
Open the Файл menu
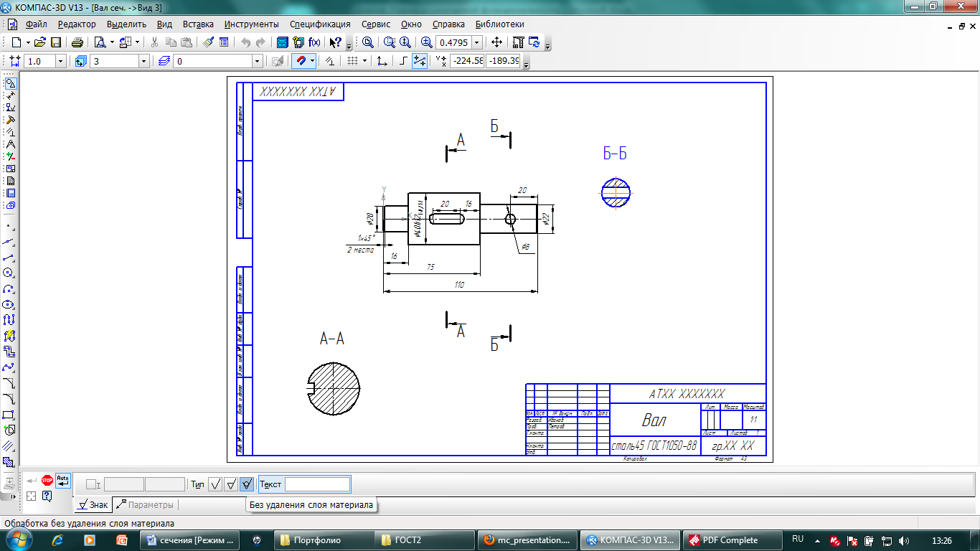pos(36,24)
